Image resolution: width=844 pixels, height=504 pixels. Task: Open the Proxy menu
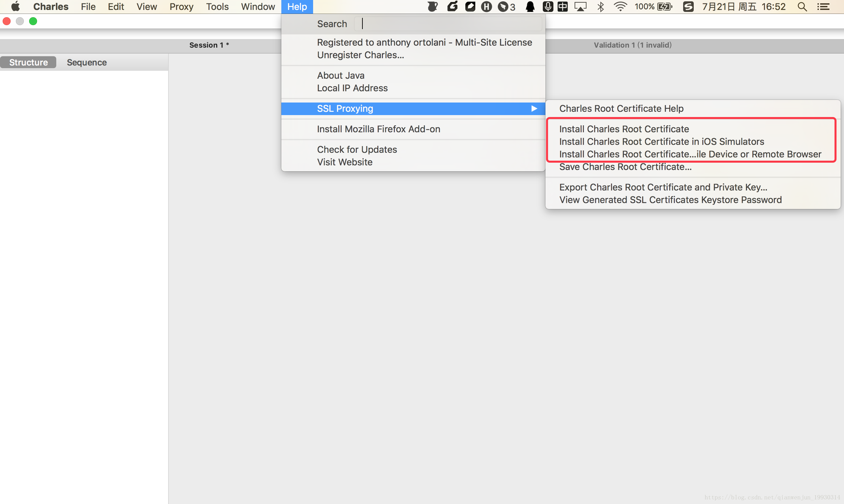[x=181, y=7]
